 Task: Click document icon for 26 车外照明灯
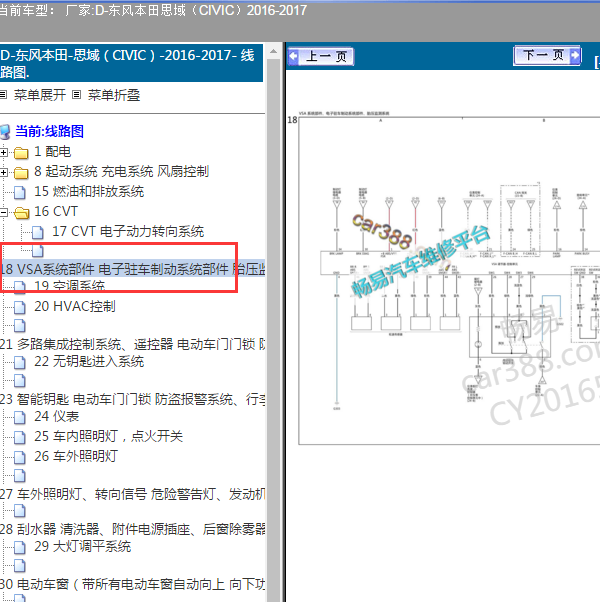[x=20, y=457]
